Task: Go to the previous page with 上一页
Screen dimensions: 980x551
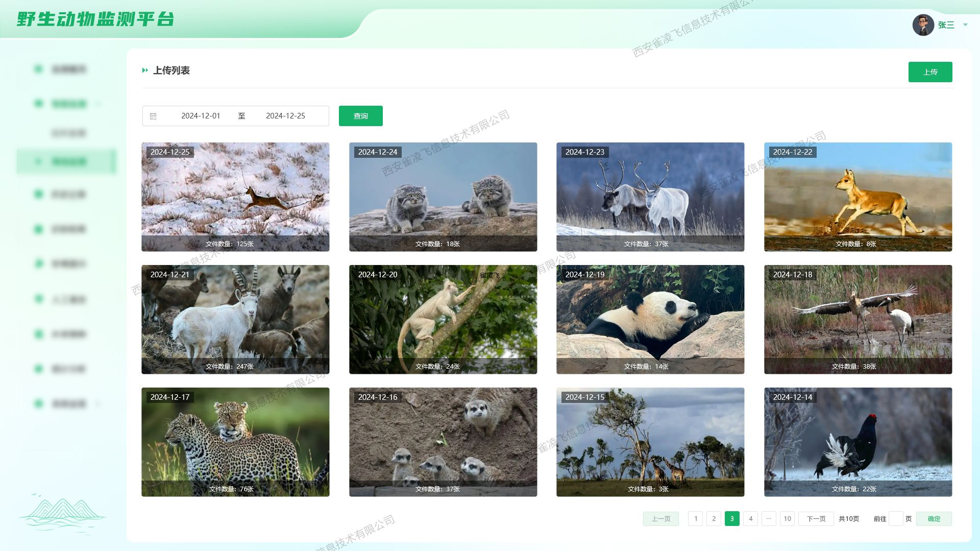Action: click(660, 519)
